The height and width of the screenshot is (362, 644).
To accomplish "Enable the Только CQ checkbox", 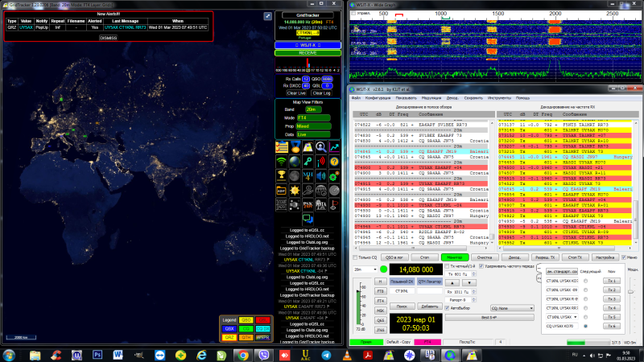I will pyautogui.click(x=355, y=257).
